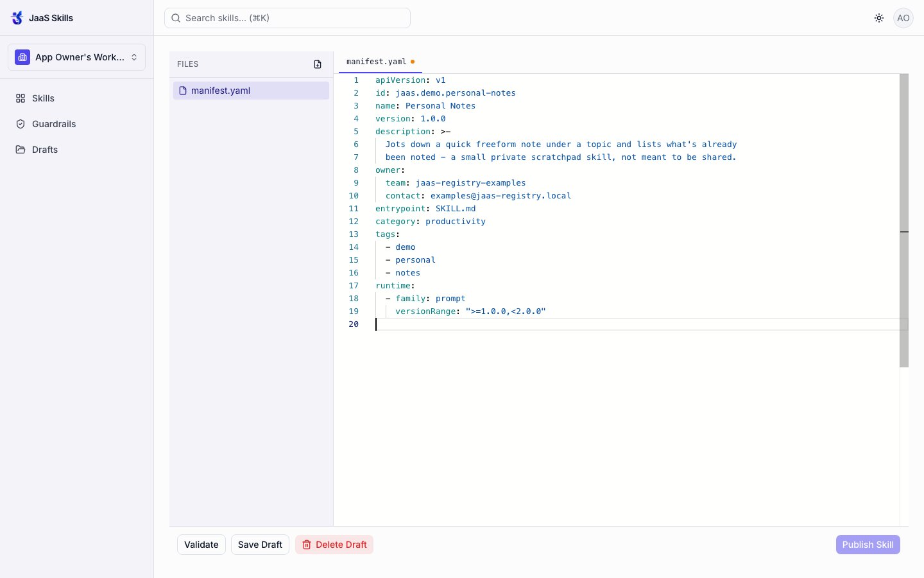Click the Delete Draft button

[x=334, y=545]
